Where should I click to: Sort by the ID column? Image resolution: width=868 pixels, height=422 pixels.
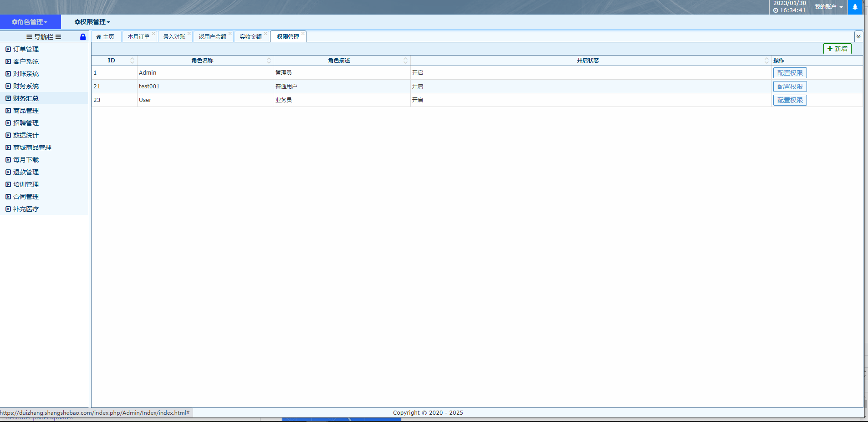point(132,61)
